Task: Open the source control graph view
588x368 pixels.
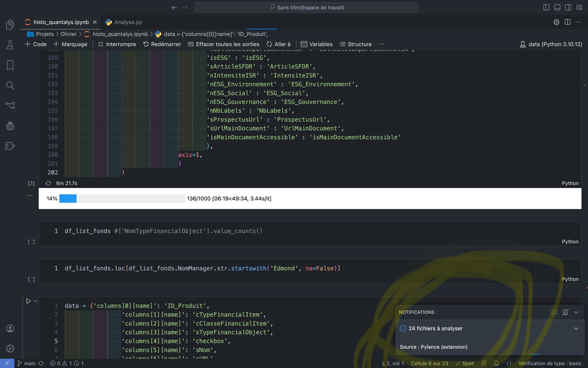Action: pos(10,105)
